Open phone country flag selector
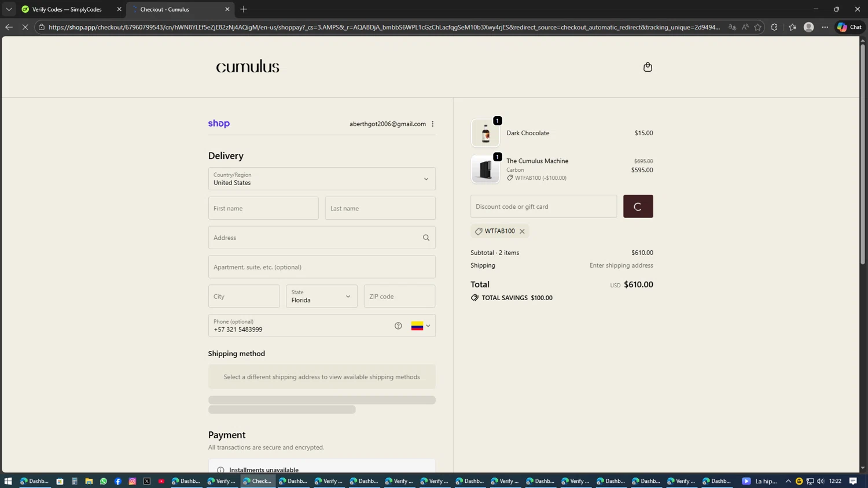 pos(421,326)
